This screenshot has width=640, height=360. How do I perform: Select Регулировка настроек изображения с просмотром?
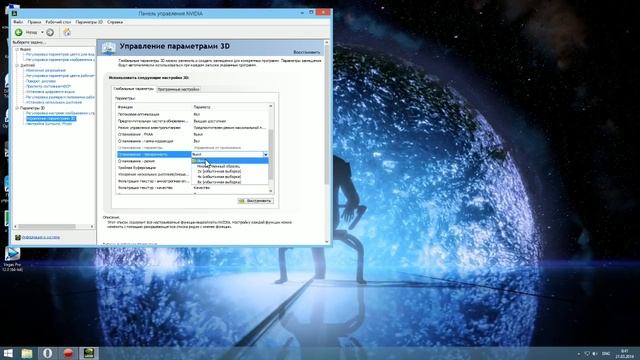(60, 113)
